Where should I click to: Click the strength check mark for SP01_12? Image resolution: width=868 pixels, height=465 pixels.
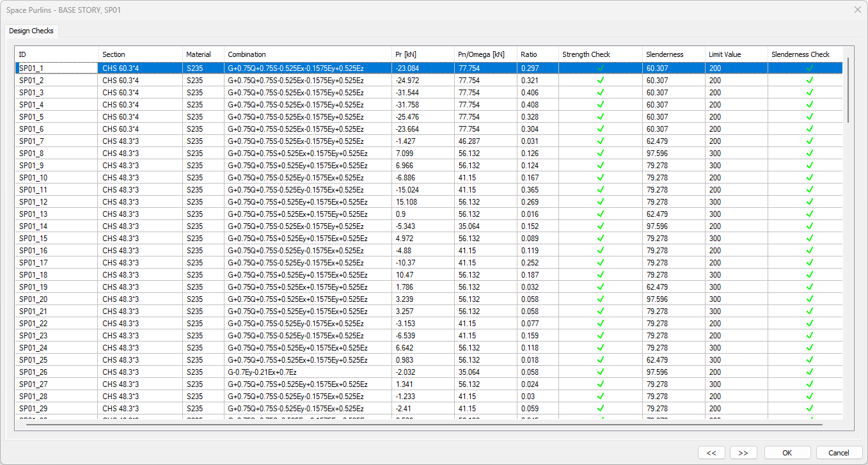coord(600,202)
